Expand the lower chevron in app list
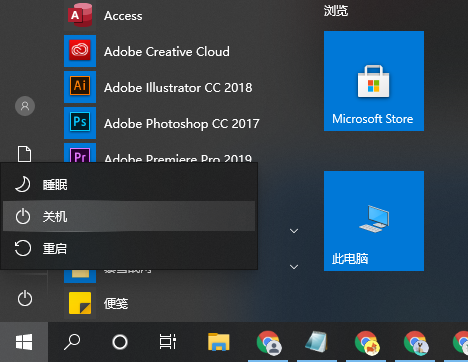 [294, 267]
